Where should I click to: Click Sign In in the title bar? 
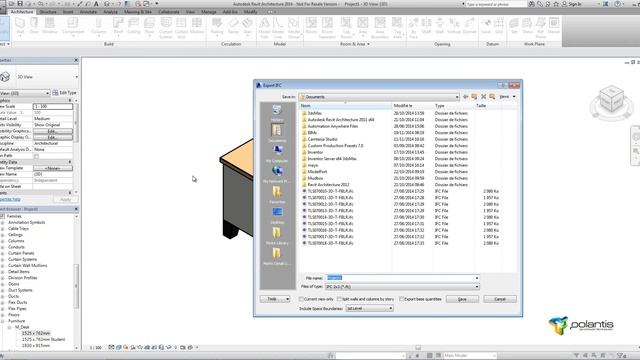572,4
